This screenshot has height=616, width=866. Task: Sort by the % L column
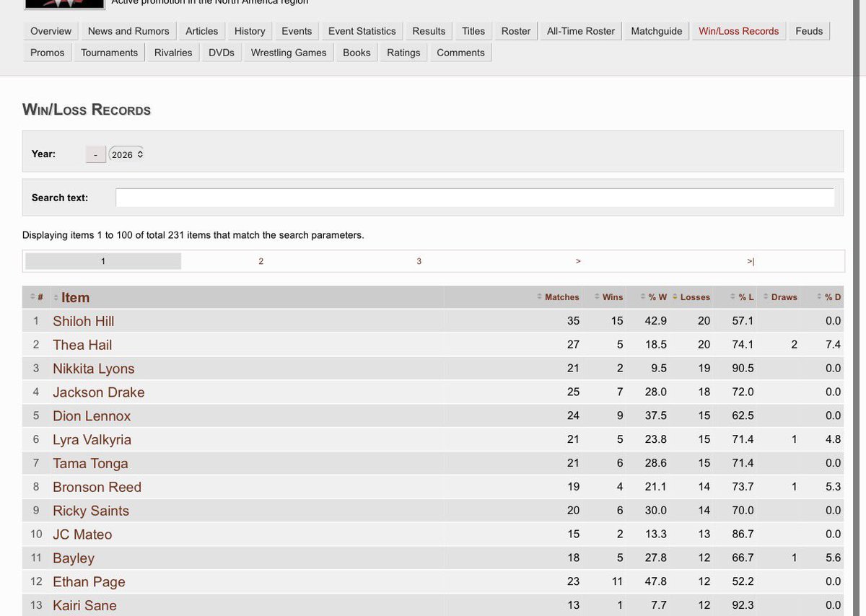pyautogui.click(x=741, y=297)
